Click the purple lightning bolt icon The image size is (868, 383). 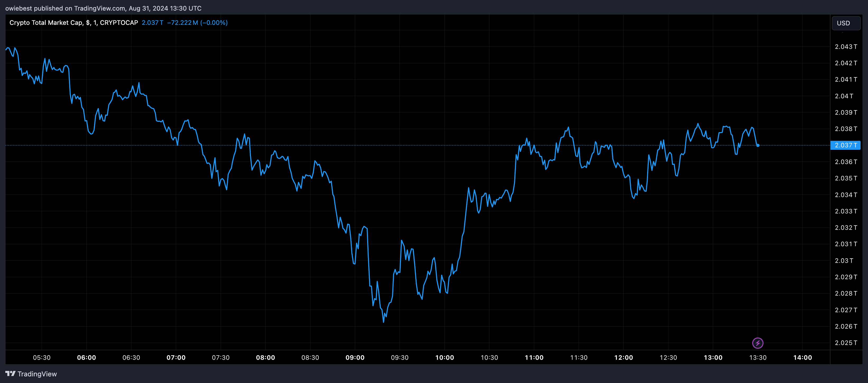coord(758,343)
